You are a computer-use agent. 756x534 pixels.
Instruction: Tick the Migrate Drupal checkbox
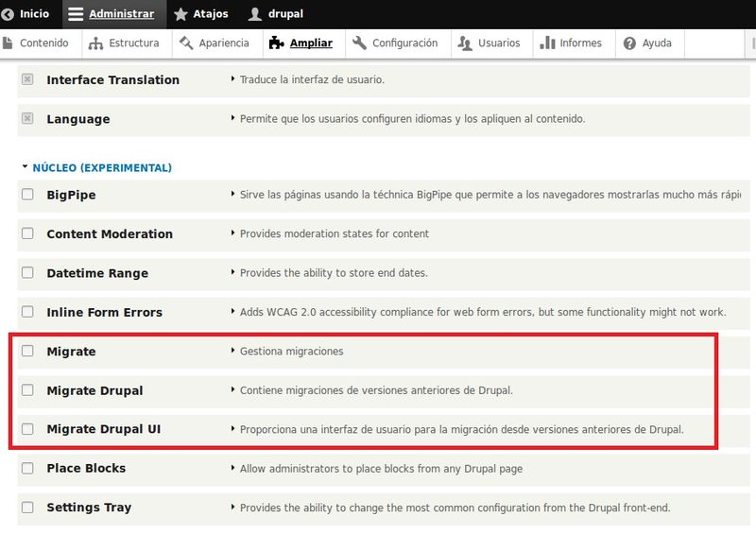pyautogui.click(x=27, y=389)
